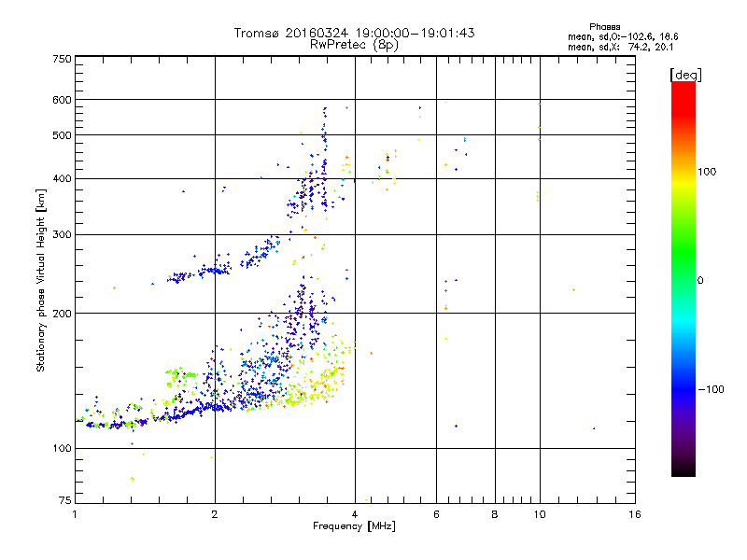The width and height of the screenshot is (747, 560).
Task: Click the x-axis tick label '8'
Action: pos(495,514)
